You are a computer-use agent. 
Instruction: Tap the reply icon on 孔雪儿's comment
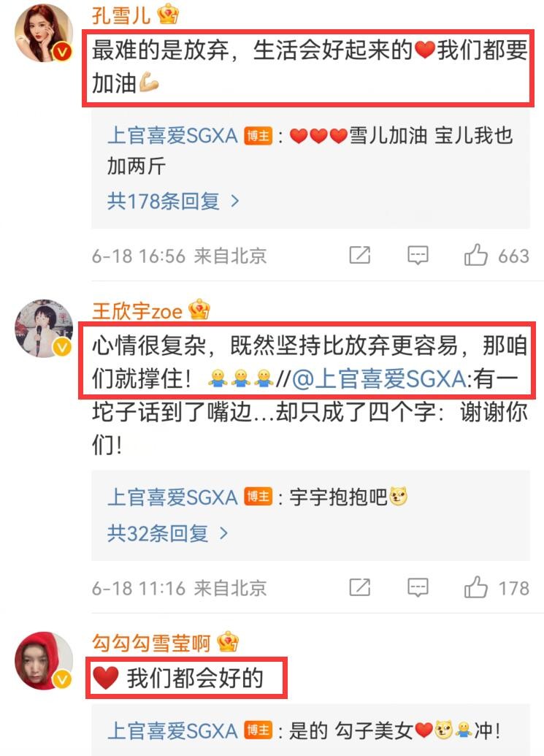(x=418, y=255)
